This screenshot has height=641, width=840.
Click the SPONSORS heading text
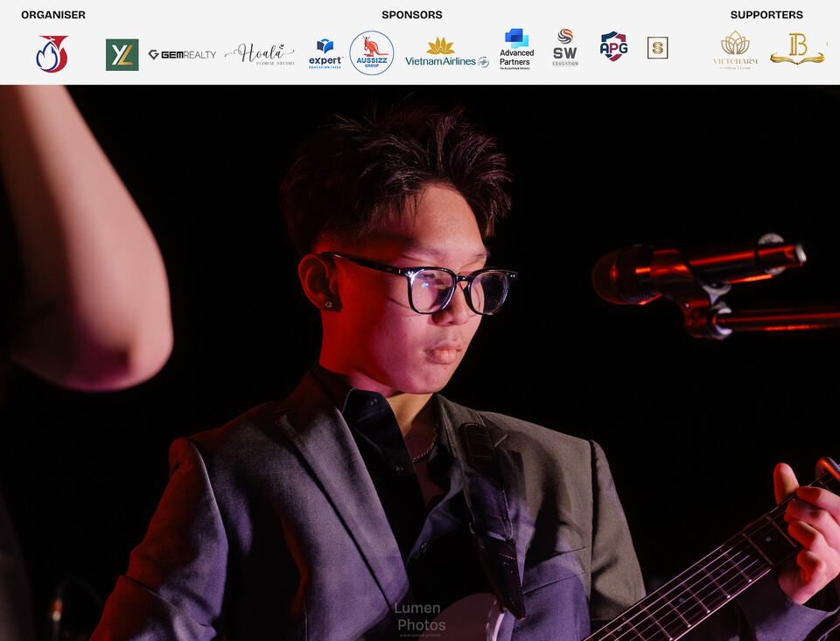click(412, 15)
